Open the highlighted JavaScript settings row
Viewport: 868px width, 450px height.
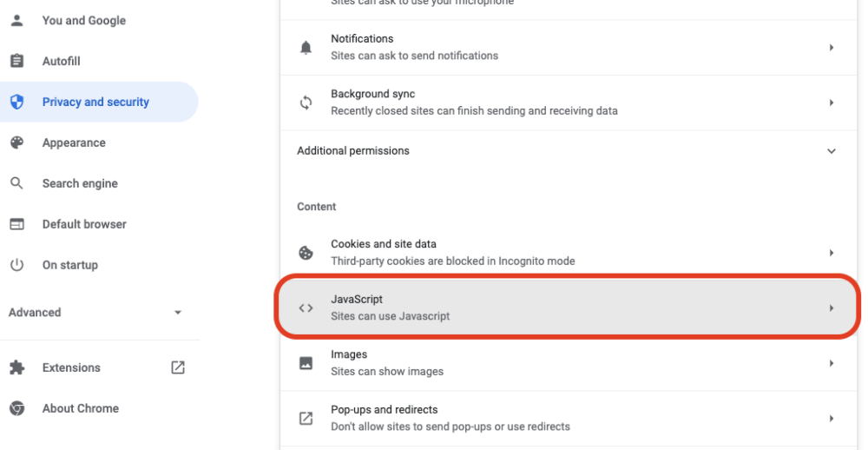[569, 308]
